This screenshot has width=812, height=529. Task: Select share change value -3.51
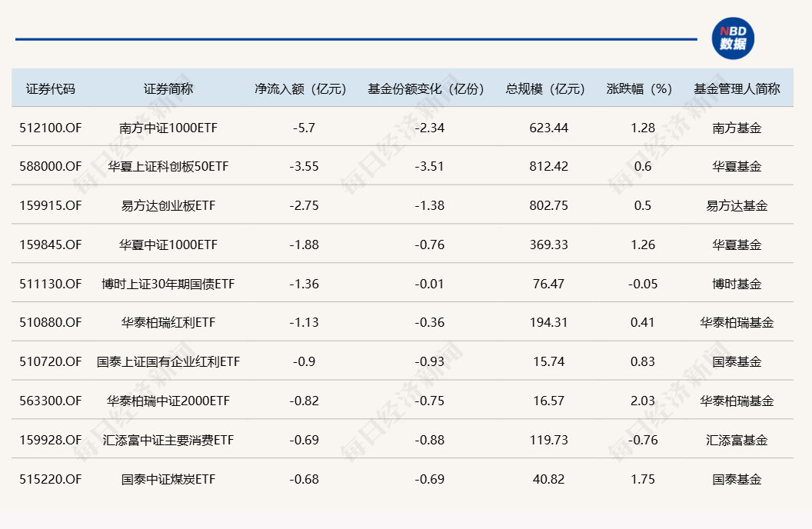(x=430, y=166)
